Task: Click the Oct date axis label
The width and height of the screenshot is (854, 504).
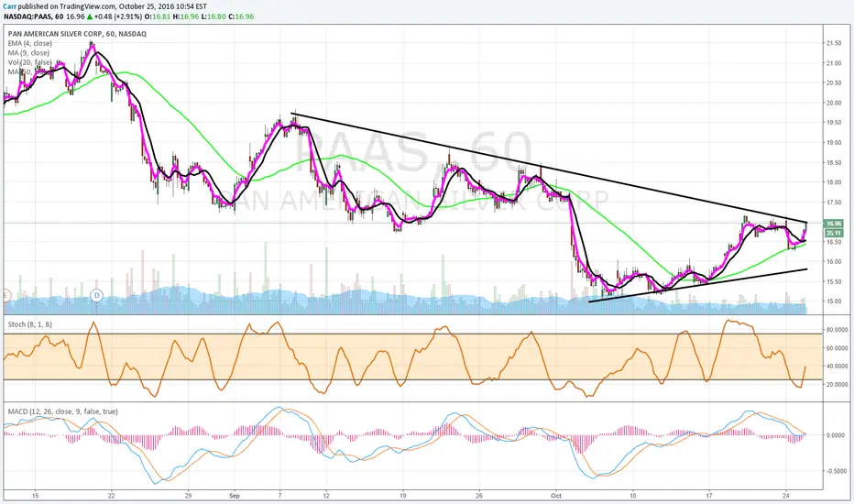Action: click(556, 495)
